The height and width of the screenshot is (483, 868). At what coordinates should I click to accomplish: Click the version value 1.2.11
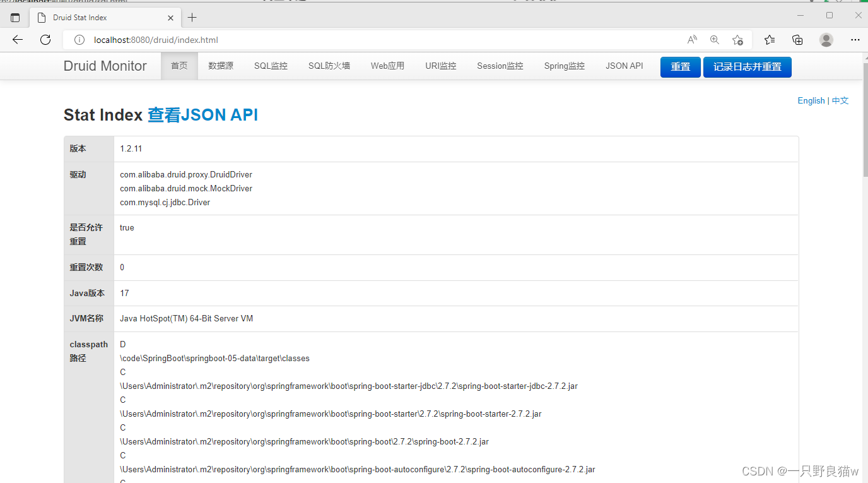click(131, 149)
